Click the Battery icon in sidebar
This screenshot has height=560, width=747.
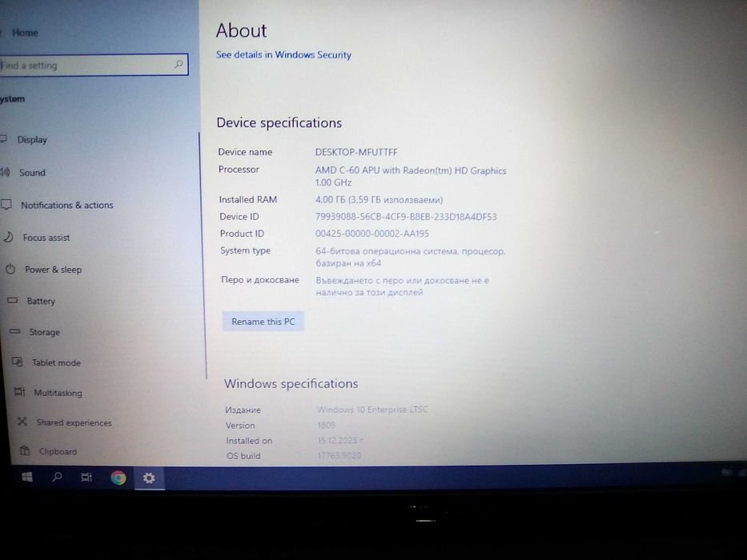pos(13,301)
